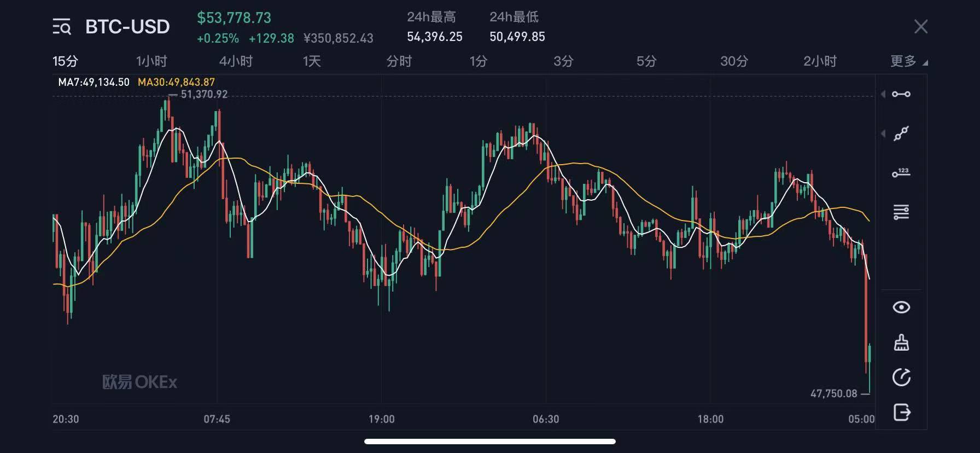
Task: Toggle drawings visibility with the eye icon
Action: pyautogui.click(x=901, y=307)
